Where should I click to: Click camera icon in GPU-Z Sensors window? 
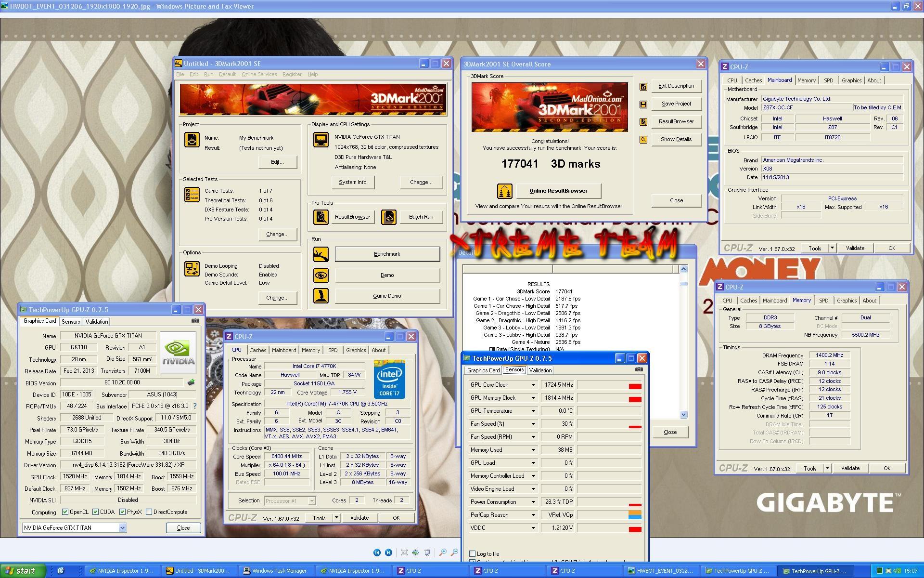point(639,369)
